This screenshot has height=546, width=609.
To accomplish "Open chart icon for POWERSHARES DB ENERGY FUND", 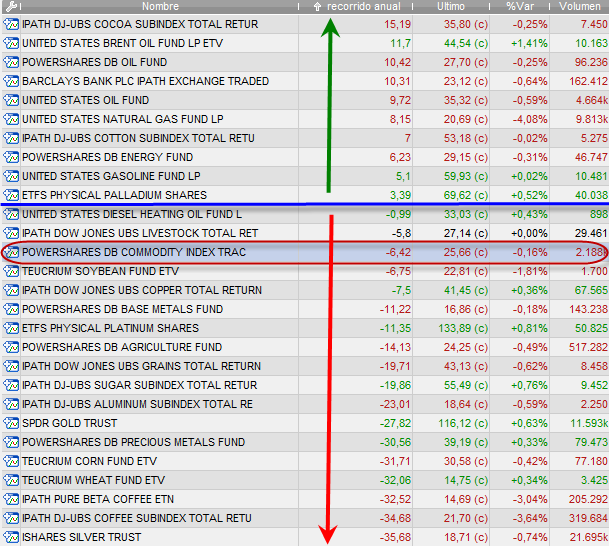I will [x=11, y=158].
